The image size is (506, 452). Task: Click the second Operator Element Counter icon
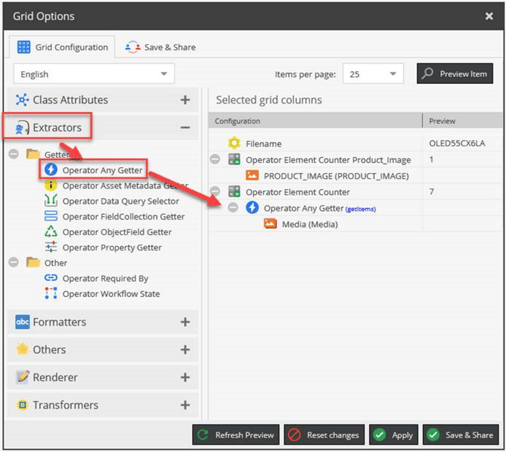[x=234, y=191]
